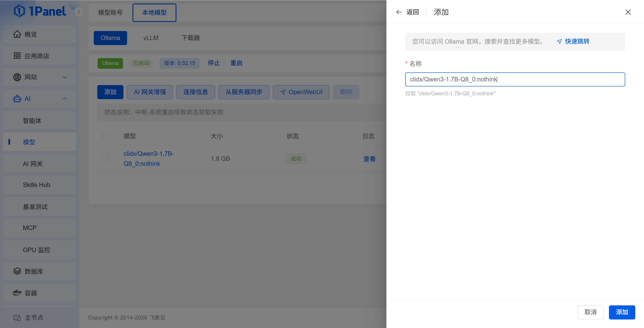This screenshot has height=328, width=644.
Task: Click the 已启动 status badge
Action: coord(141,63)
